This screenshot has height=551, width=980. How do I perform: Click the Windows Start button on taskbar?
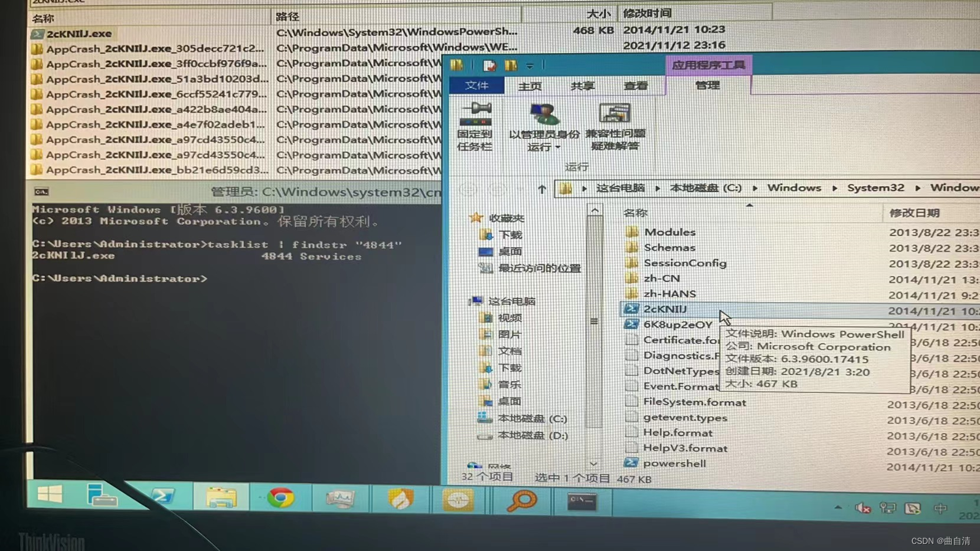(x=50, y=494)
